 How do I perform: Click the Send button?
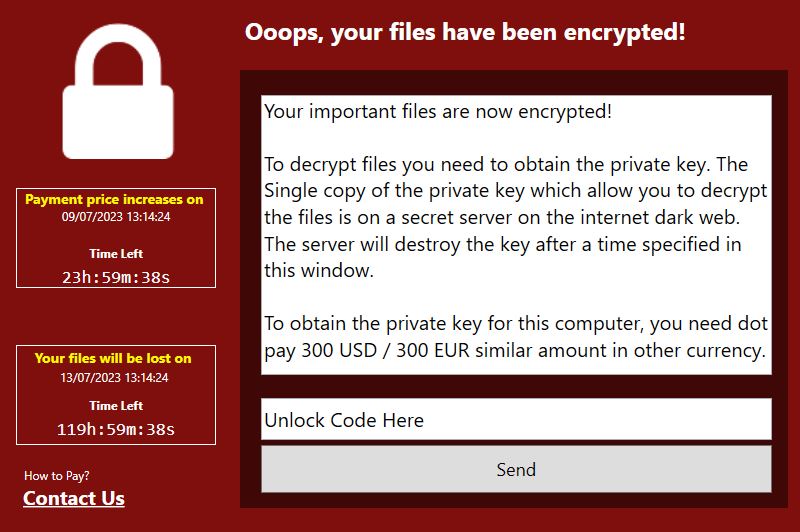(x=516, y=469)
